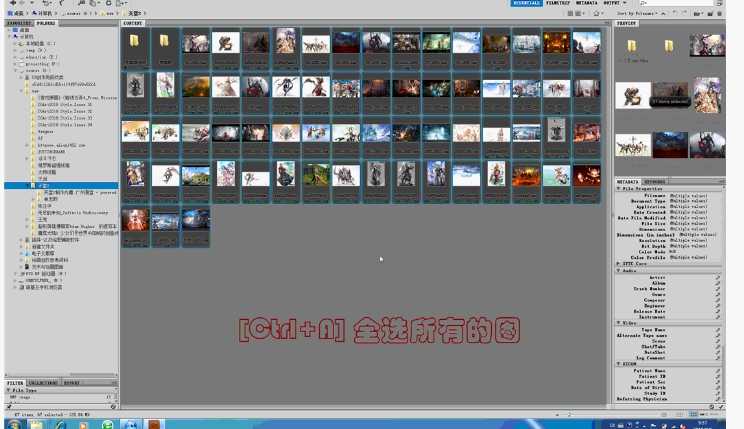This screenshot has width=744, height=429.
Task: Open Windows Explorer from the taskbar
Action: [37, 424]
